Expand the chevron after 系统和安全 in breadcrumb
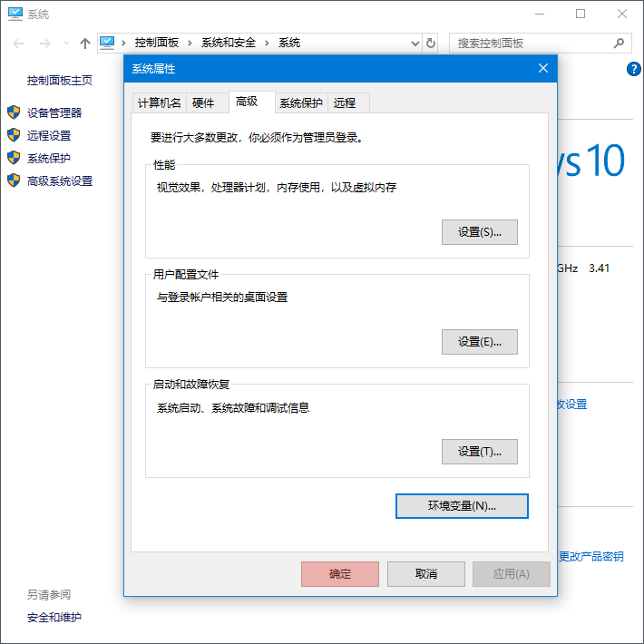Viewport: 644px width, 644px height. (x=267, y=43)
